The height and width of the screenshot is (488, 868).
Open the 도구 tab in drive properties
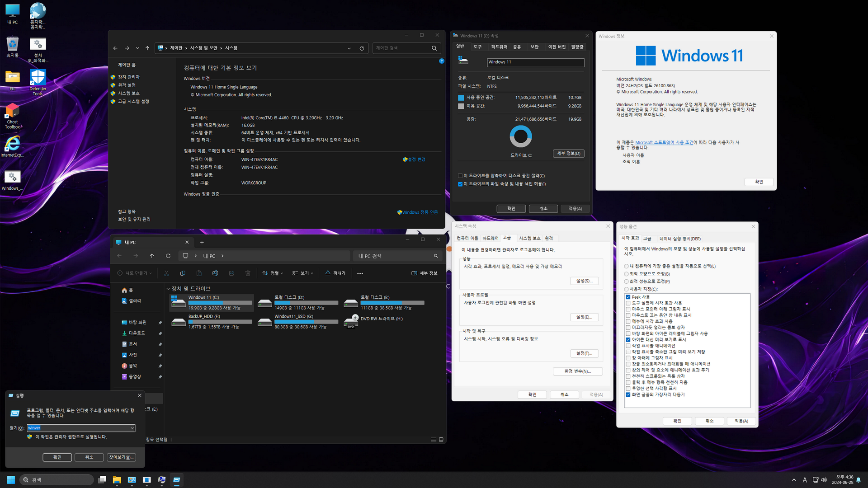(x=477, y=47)
